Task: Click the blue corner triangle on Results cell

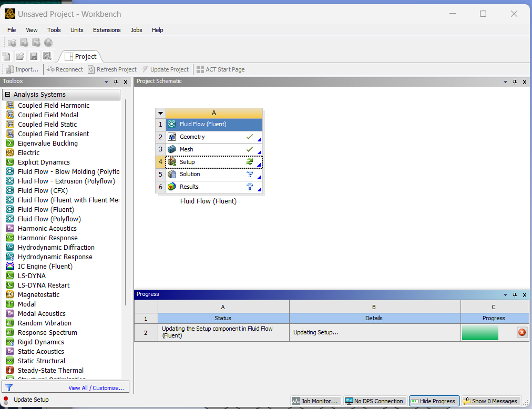Action: point(259,189)
